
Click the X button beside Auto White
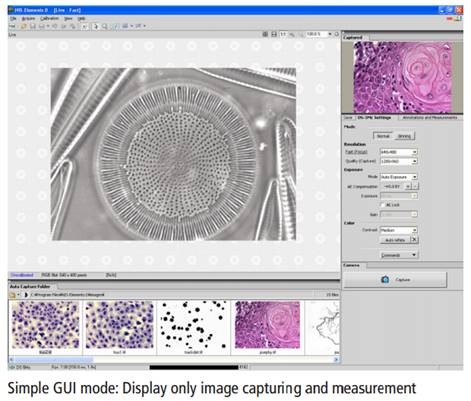coord(414,240)
